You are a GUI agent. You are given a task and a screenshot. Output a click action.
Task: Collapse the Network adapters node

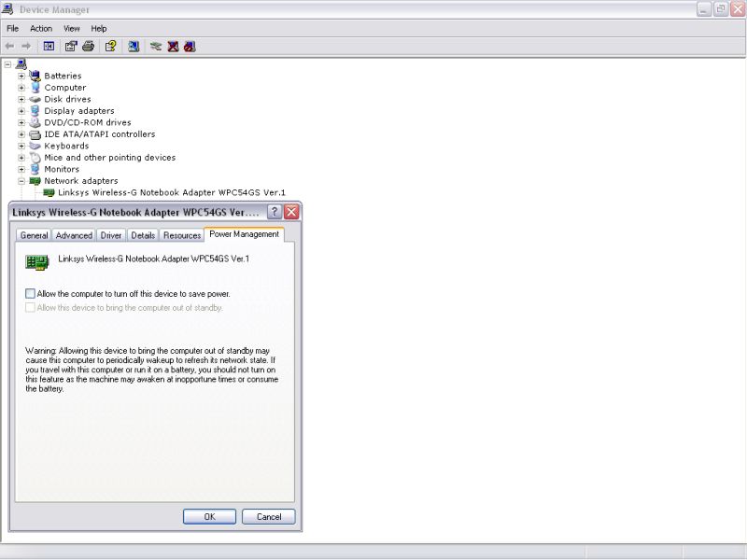21,181
